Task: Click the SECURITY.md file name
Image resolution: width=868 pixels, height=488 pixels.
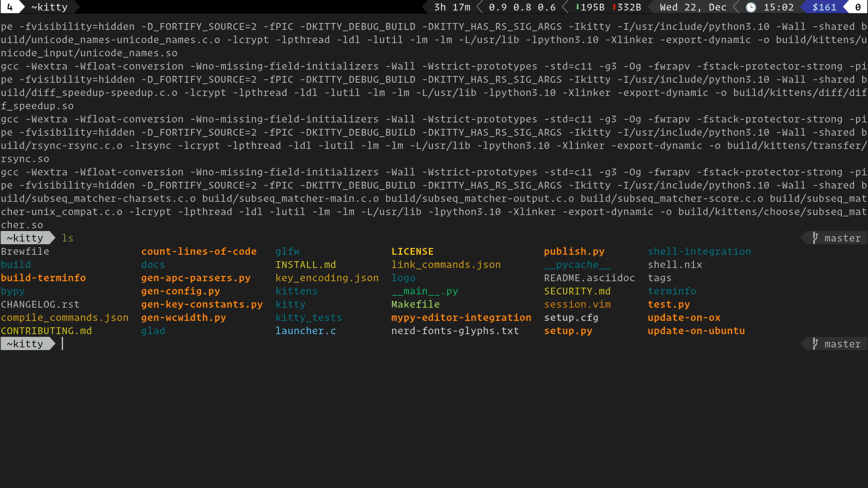Action: click(577, 291)
